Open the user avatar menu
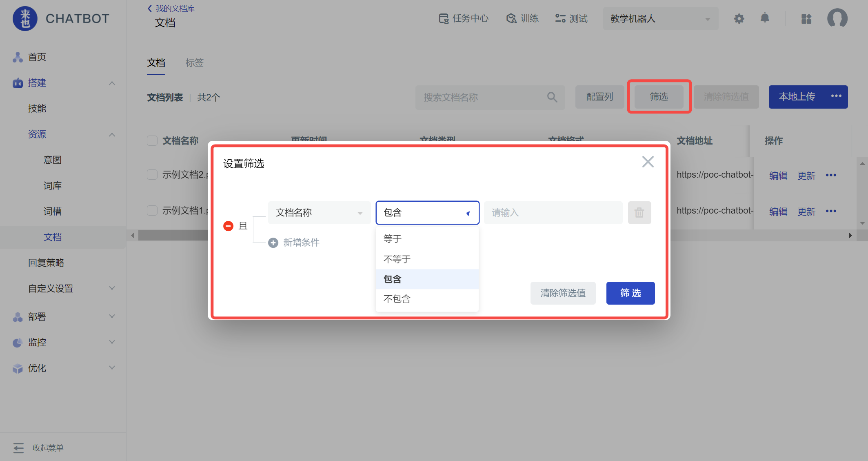868x461 pixels. (x=837, y=18)
